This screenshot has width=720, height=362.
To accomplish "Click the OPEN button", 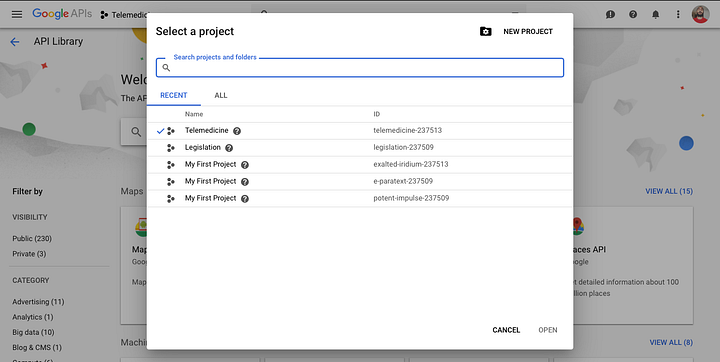I will (x=548, y=330).
